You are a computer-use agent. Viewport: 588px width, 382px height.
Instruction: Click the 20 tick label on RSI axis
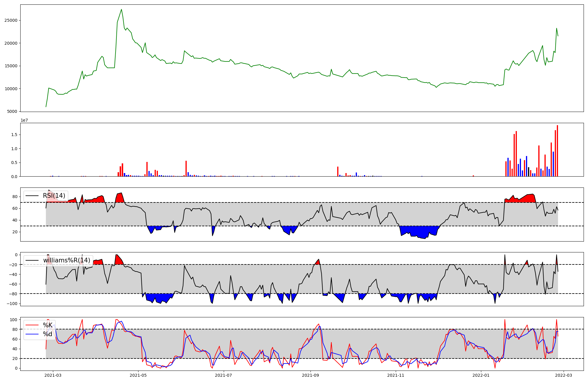15,232
